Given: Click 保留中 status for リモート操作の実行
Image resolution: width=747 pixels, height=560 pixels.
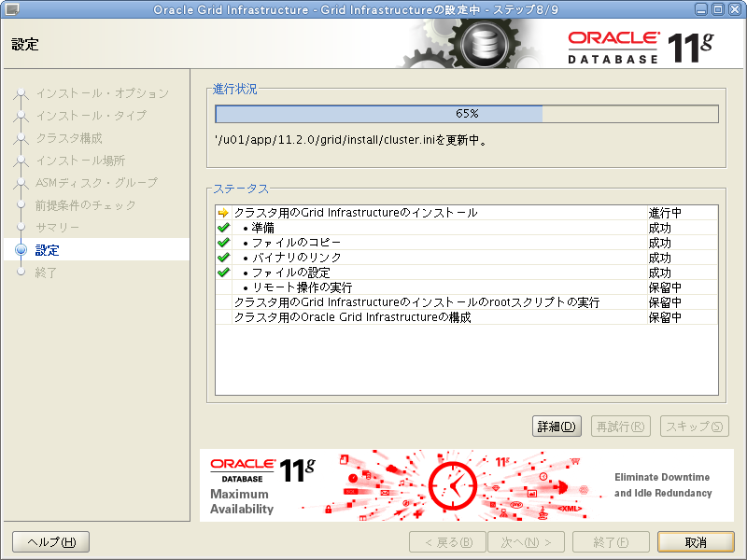Looking at the screenshot, I should tap(665, 287).
